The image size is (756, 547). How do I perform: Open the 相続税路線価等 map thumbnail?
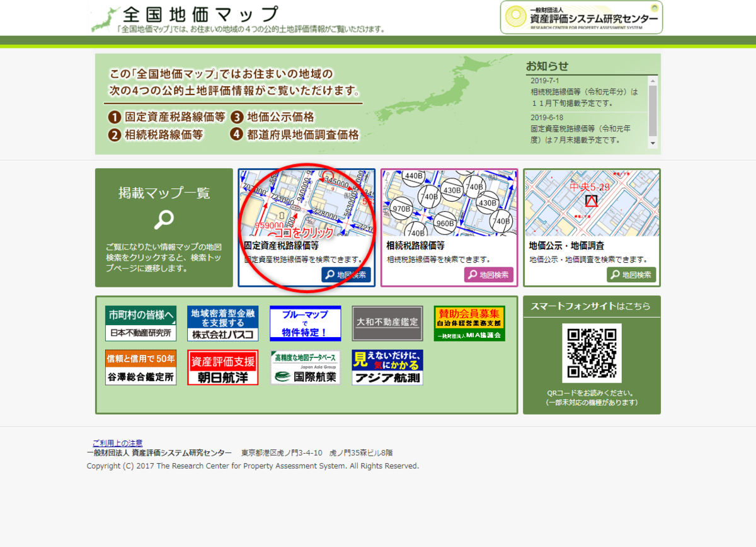pyautogui.click(x=449, y=203)
